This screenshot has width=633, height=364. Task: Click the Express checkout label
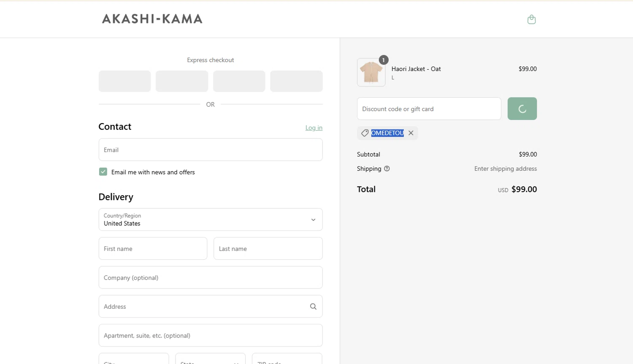point(210,60)
